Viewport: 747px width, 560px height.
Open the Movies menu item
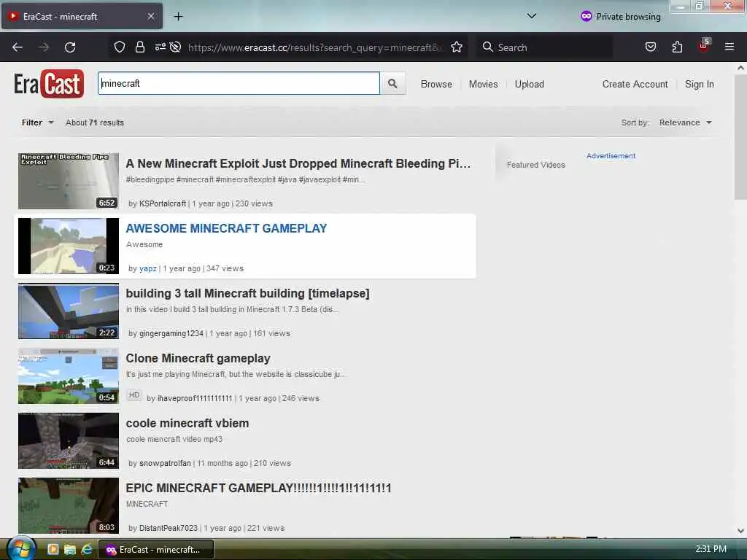(483, 85)
